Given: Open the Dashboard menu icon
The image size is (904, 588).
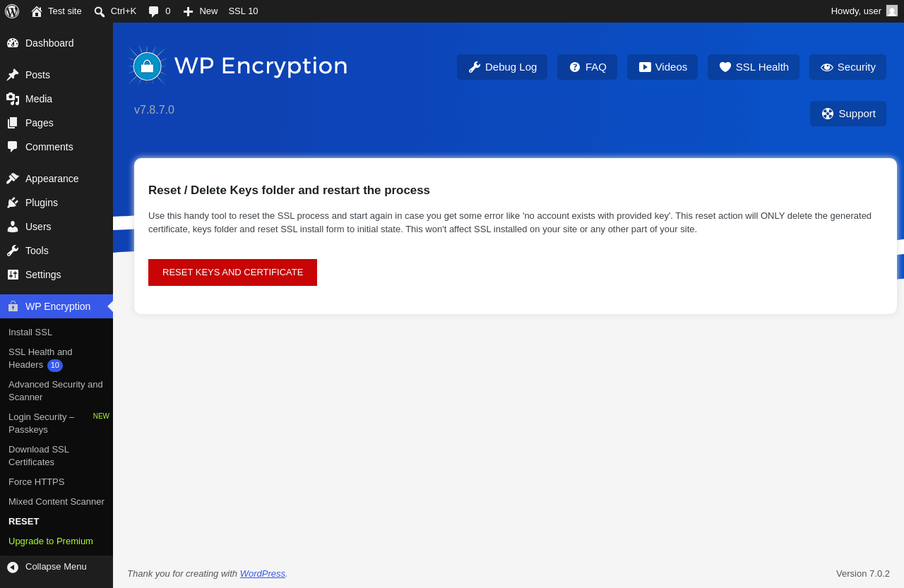Looking at the screenshot, I should point(13,43).
